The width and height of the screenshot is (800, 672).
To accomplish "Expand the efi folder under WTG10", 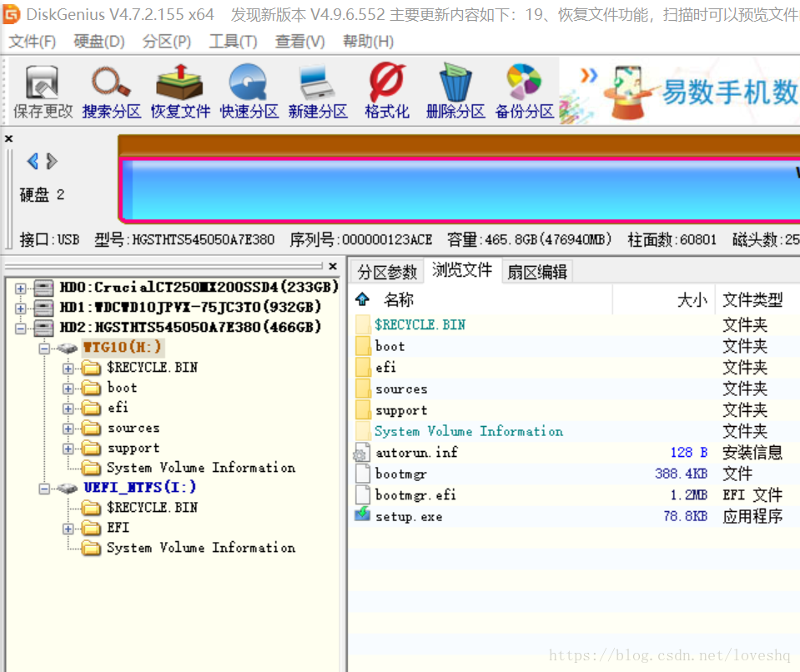I will 68,409.
